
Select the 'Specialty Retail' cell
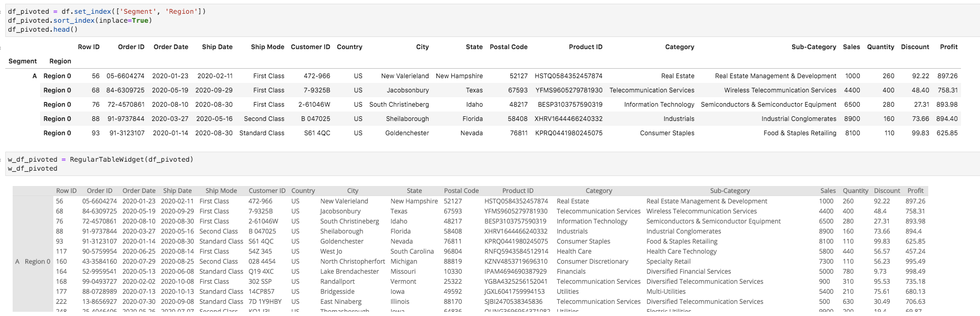(x=669, y=262)
